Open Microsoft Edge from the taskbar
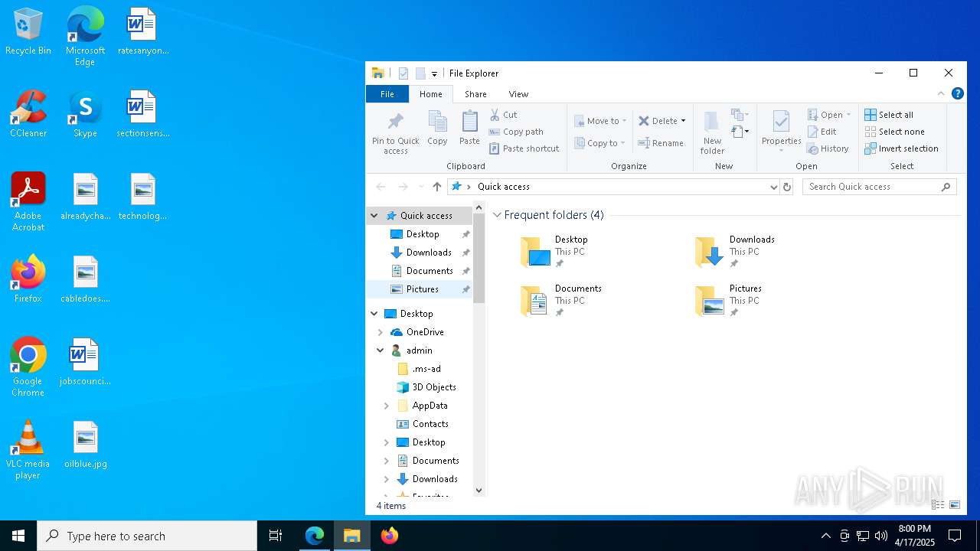 tap(315, 536)
